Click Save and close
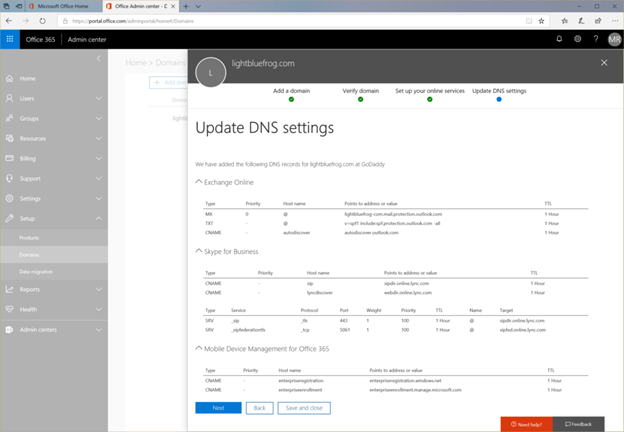 (304, 408)
